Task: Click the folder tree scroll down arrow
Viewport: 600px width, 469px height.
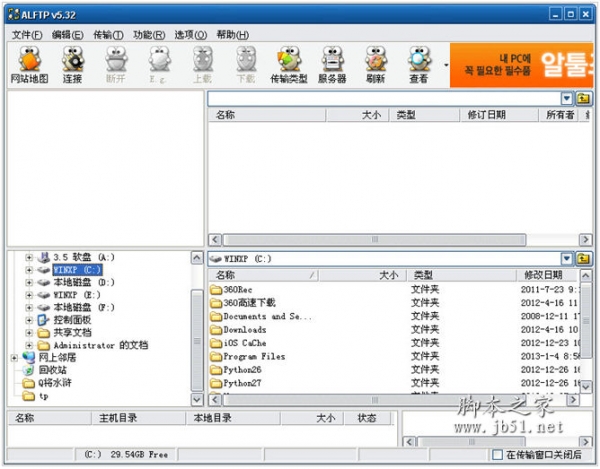Action: point(197,400)
